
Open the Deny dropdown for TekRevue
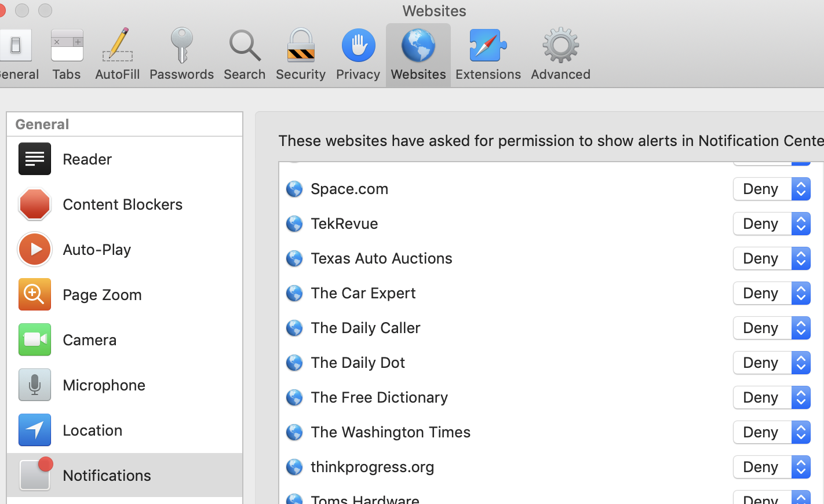(x=772, y=224)
